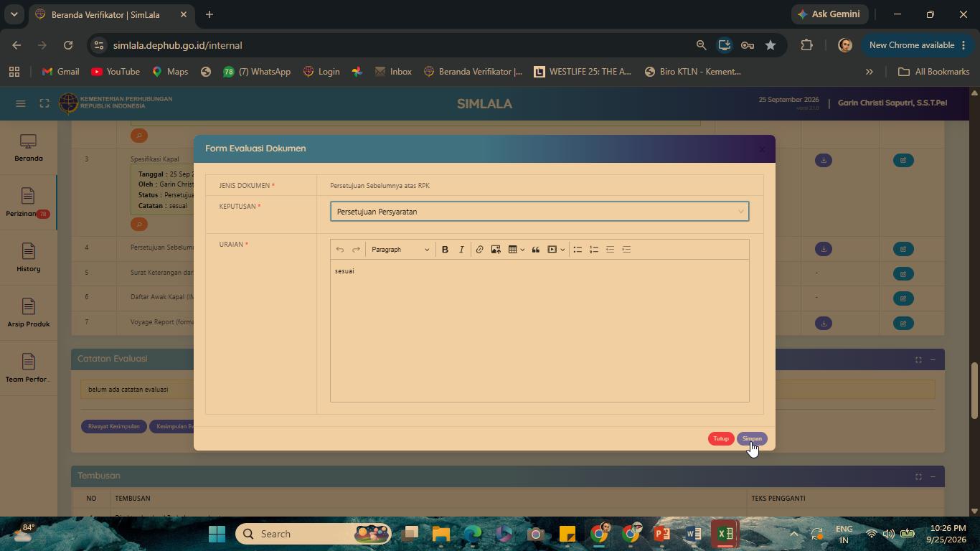Insert a block quote

coord(535,250)
